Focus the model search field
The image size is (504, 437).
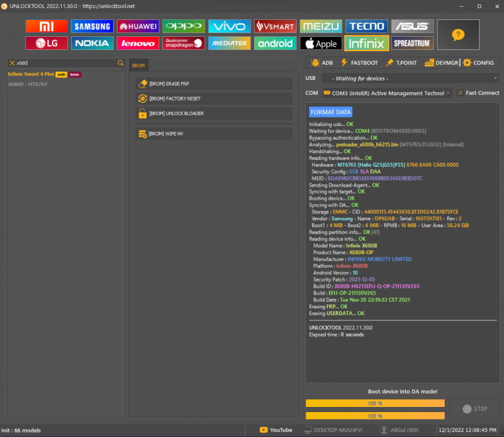tap(66, 63)
